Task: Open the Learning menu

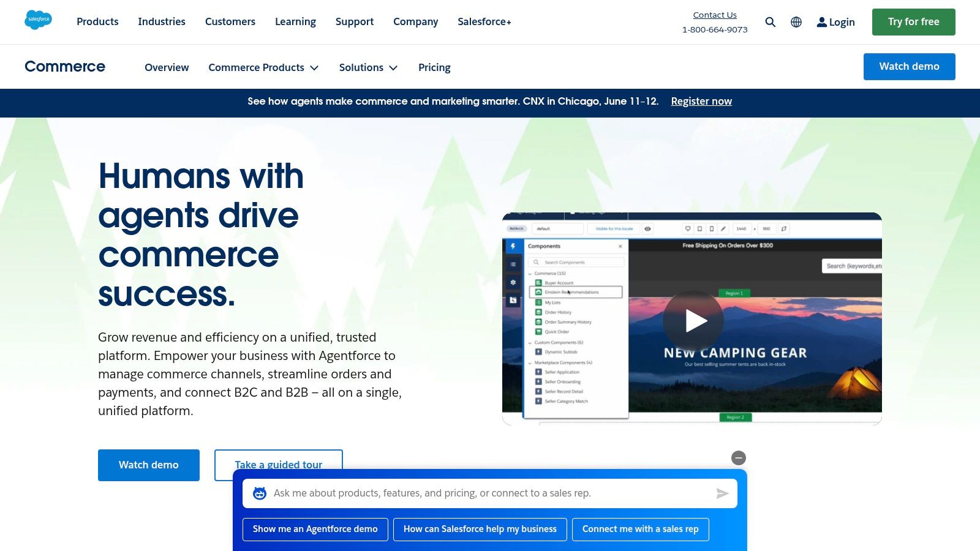Action: (x=295, y=21)
